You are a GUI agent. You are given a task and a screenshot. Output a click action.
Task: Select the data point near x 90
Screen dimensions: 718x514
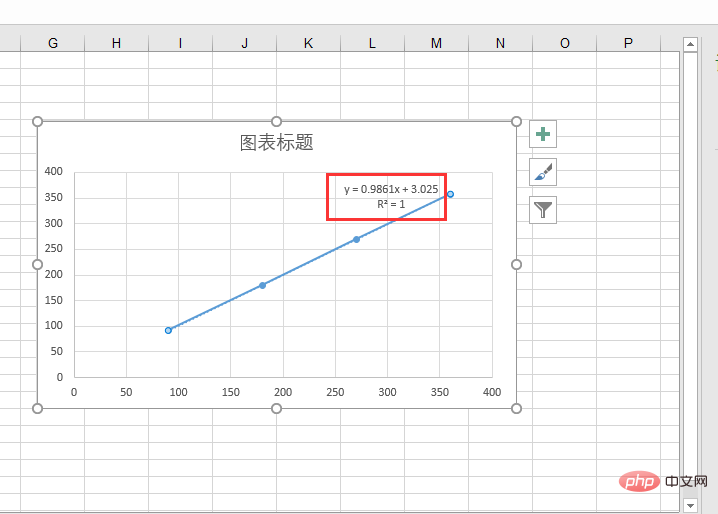pyautogui.click(x=168, y=330)
